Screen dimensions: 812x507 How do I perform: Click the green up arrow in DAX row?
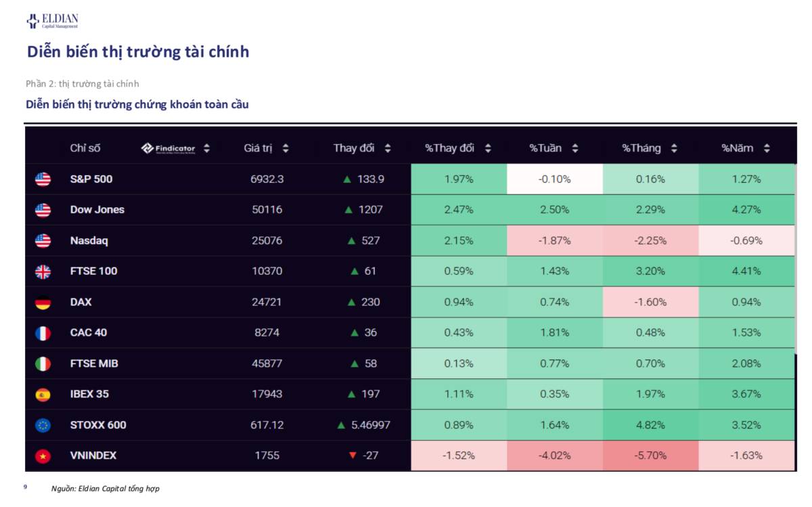click(351, 302)
